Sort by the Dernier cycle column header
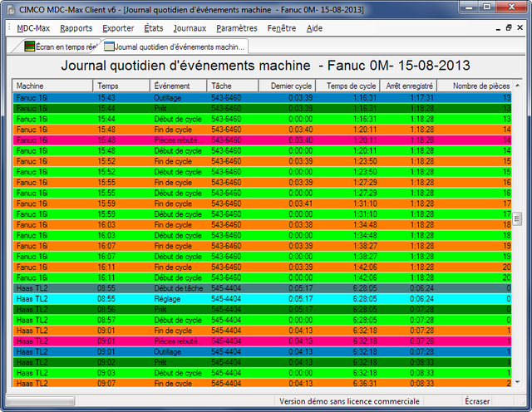Viewport: 532px width, 412px height. [x=288, y=86]
